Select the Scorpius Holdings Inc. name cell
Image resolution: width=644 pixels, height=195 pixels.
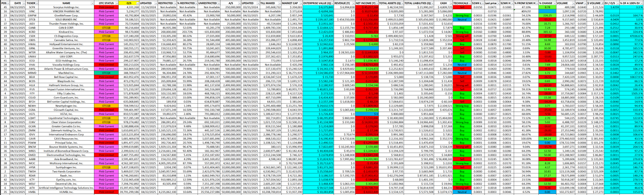tap(67, 8)
